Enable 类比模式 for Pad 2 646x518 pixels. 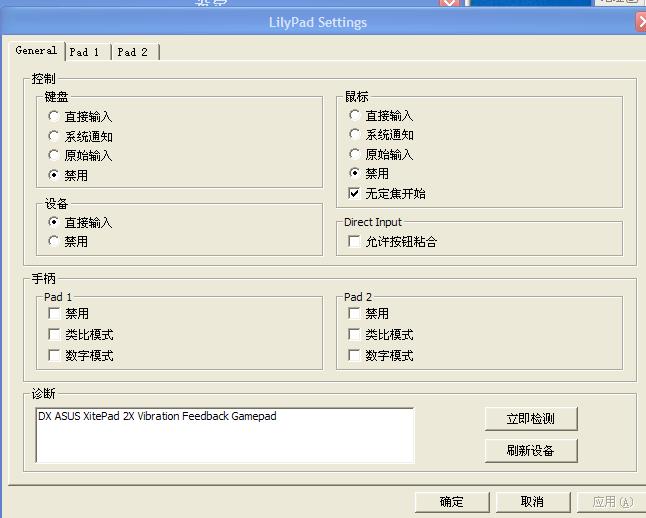pos(355,335)
